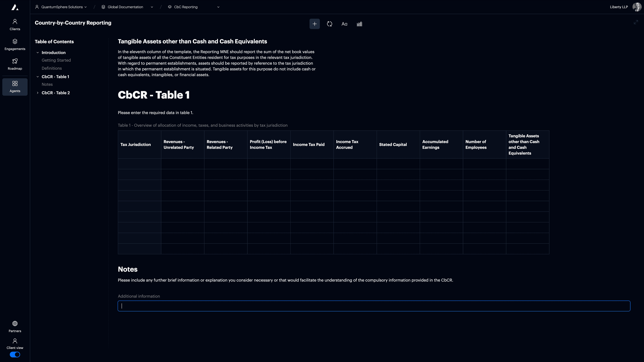The width and height of the screenshot is (644, 362).
Task: Click the refresh/sync icon in the toolbar
Action: point(330,24)
